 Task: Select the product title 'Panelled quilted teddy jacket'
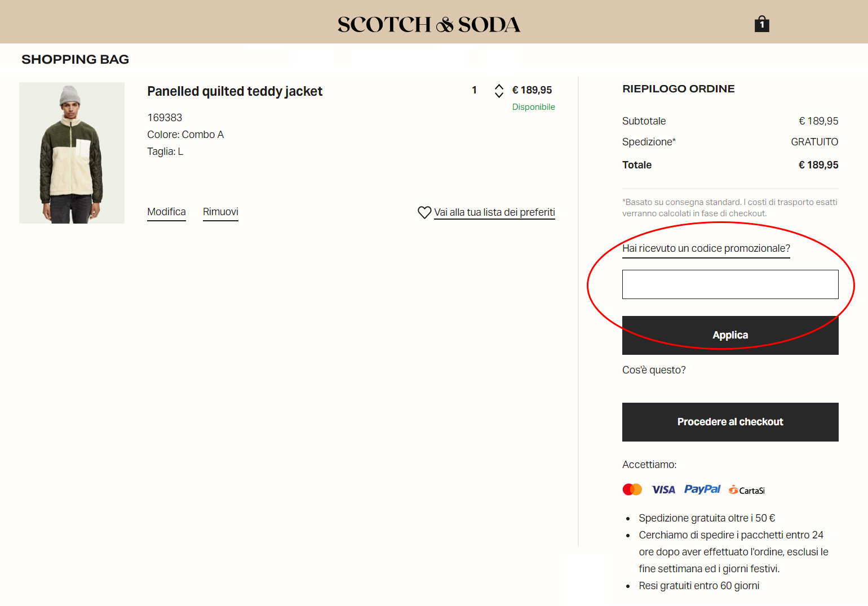pos(234,91)
